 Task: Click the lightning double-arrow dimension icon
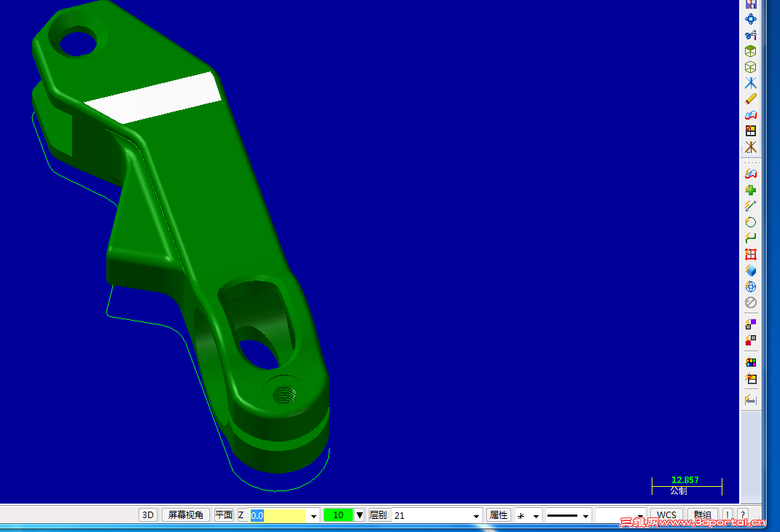click(x=751, y=400)
